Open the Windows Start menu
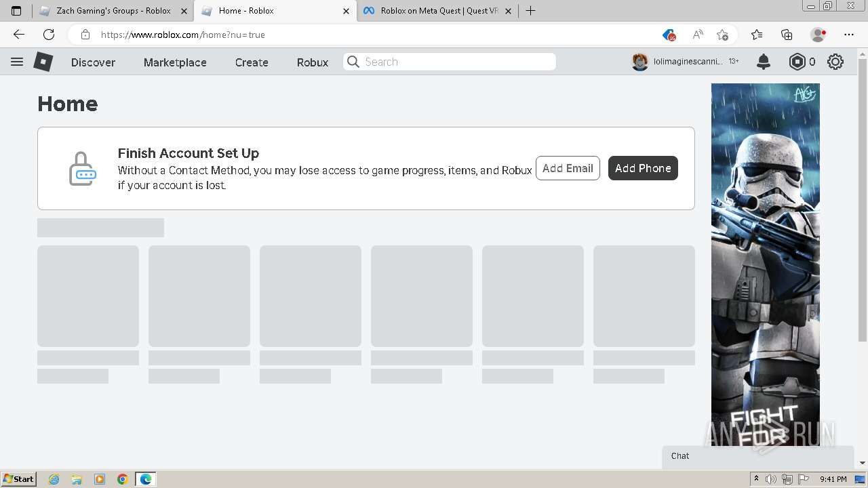The image size is (868, 488). pyautogui.click(x=18, y=479)
